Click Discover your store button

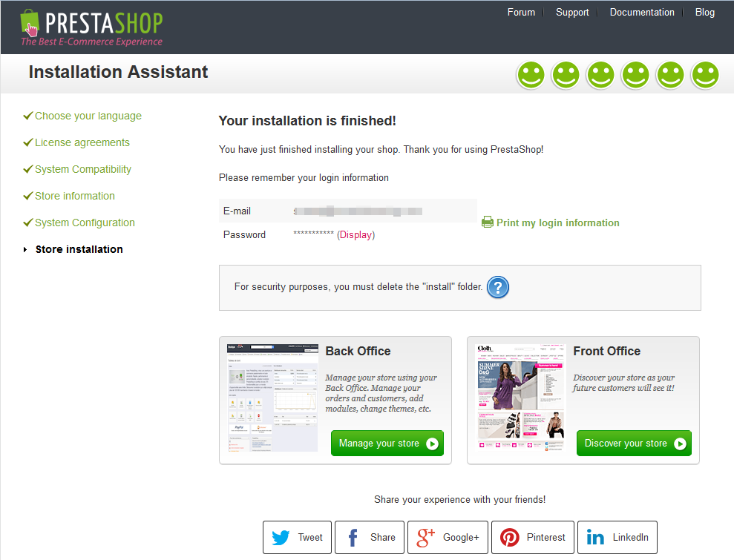[634, 443]
